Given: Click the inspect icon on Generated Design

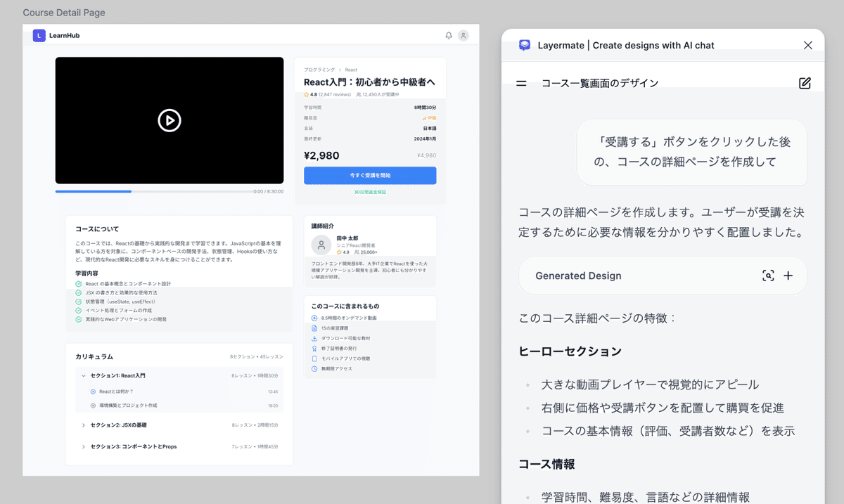Looking at the screenshot, I should coord(768,276).
